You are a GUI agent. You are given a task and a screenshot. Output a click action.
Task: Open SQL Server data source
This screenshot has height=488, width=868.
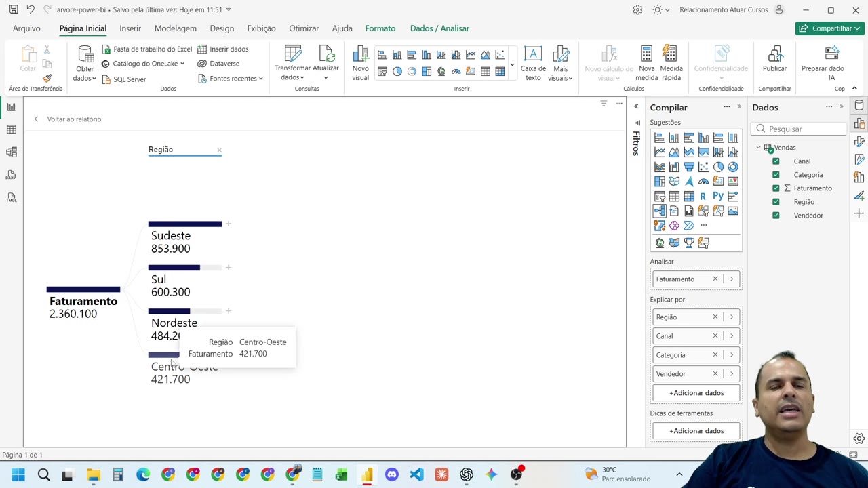123,79
